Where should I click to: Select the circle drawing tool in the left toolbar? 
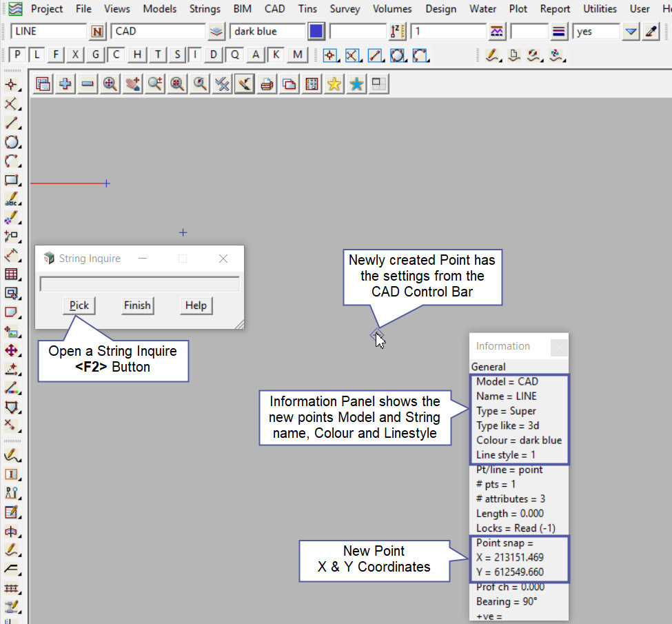(x=12, y=143)
